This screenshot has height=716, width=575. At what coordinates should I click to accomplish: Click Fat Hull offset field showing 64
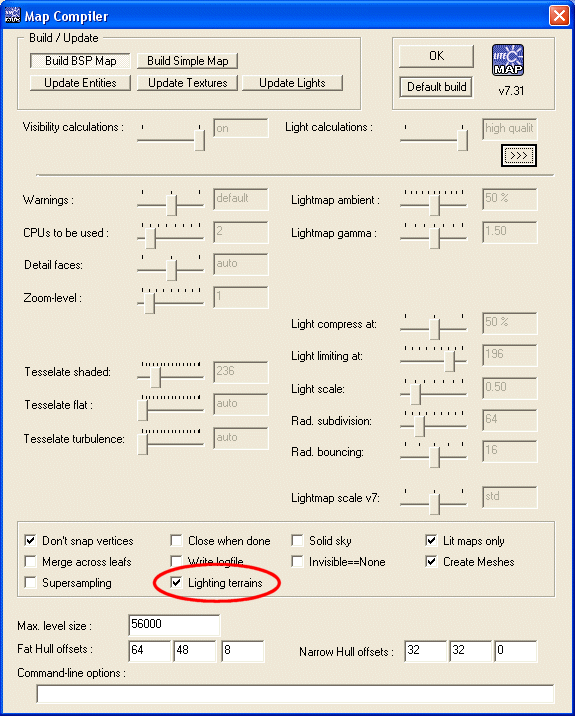coord(150,651)
